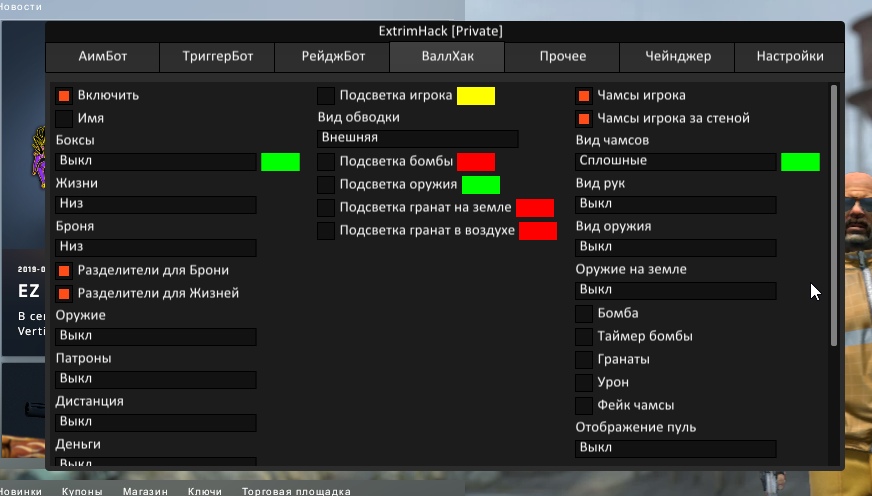Click the ExtrimHack [Private] title bar
Image resolution: width=872 pixels, height=496 pixels.
click(445, 32)
